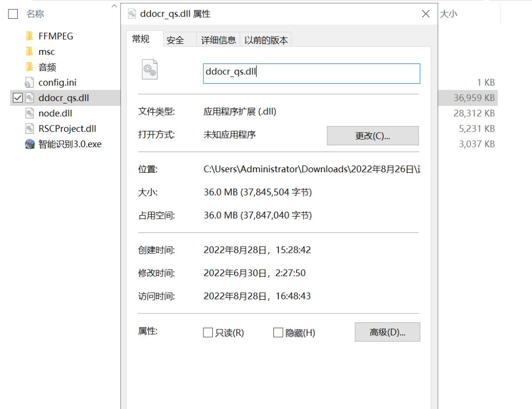This screenshot has width=532, height=409.
Task: Select the RSCProject.dll file icon
Action: 30,128
